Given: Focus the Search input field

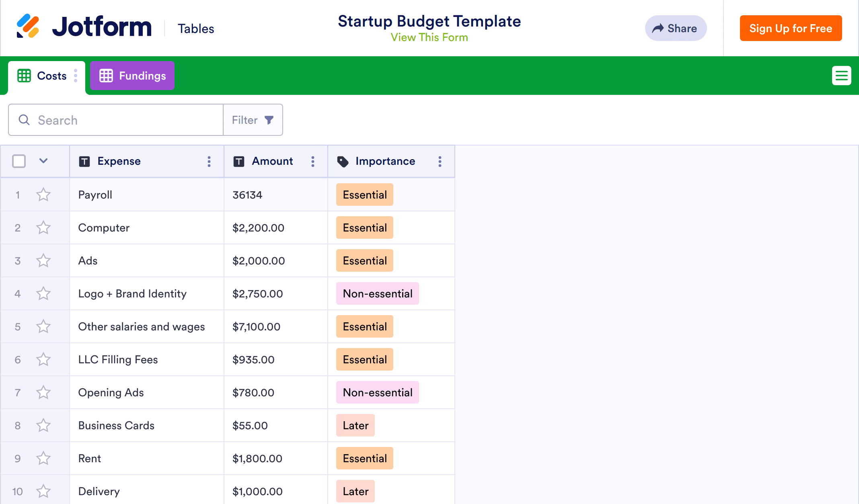Looking at the screenshot, I should (125, 120).
